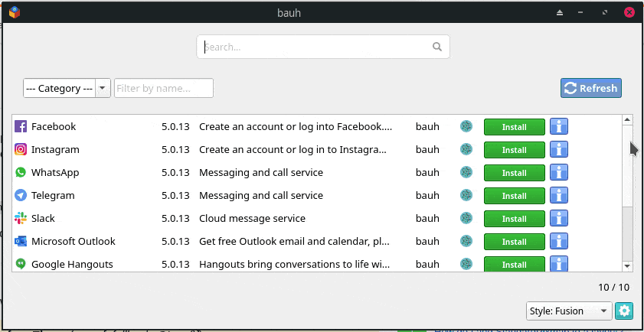Select the Facebook name text
The image size is (644, 332).
coord(54,126)
